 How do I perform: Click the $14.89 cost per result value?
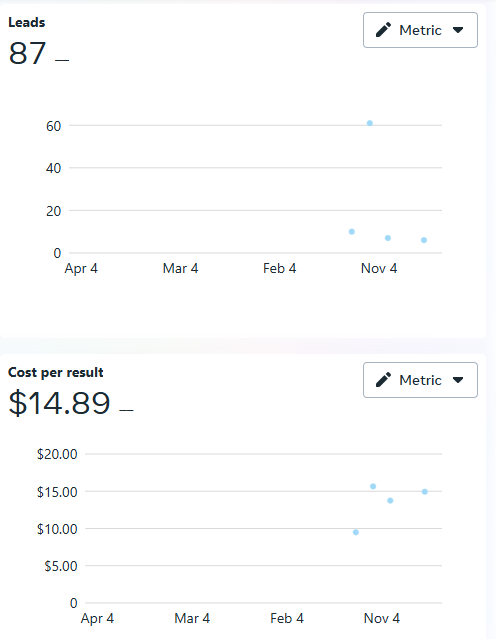coord(60,403)
